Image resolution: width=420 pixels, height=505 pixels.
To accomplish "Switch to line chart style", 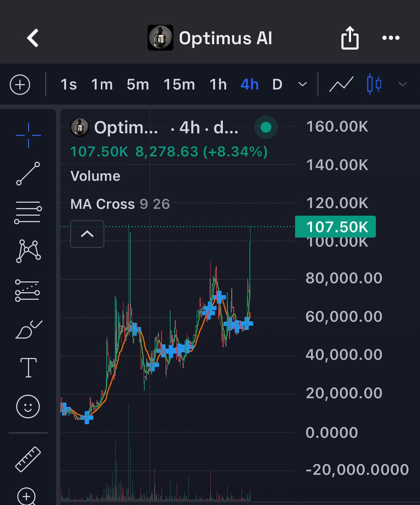I will tap(341, 84).
